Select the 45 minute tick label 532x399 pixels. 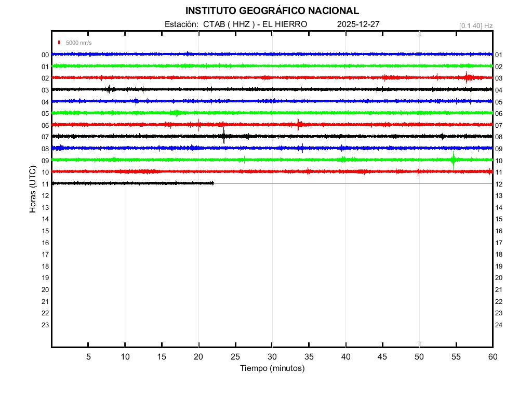[382, 356]
